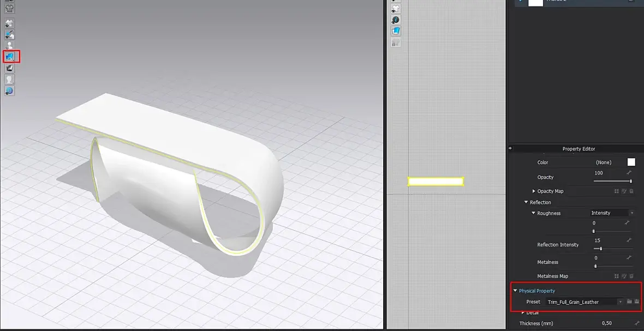Select the yellow-outlined pattern in 2D window
This screenshot has height=331, width=644.
coord(436,182)
